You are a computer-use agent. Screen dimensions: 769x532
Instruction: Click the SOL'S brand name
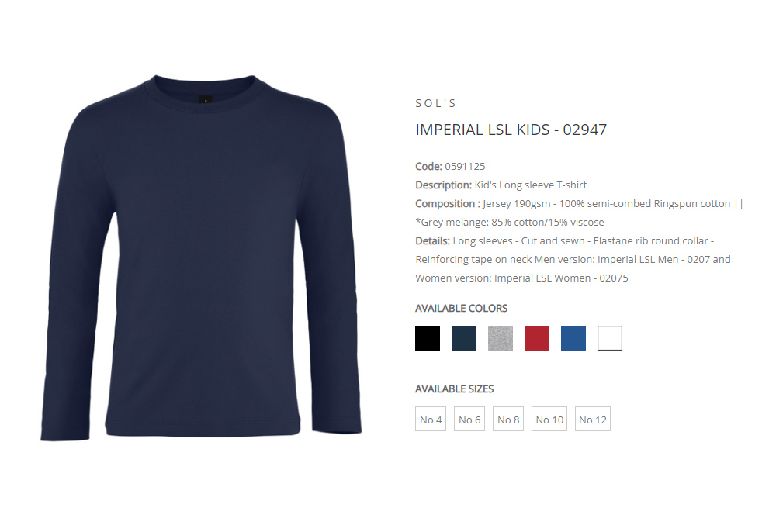436,103
